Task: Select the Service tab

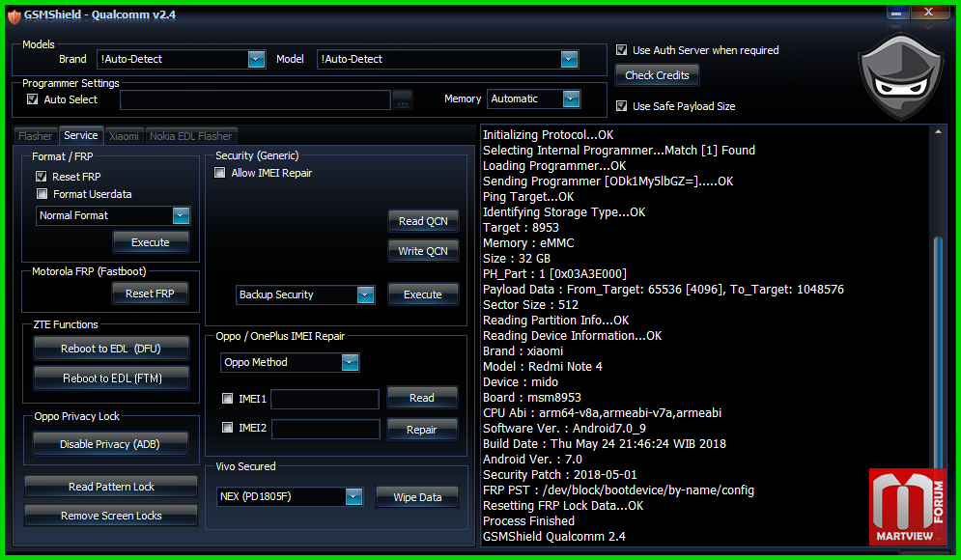Action: coord(81,135)
